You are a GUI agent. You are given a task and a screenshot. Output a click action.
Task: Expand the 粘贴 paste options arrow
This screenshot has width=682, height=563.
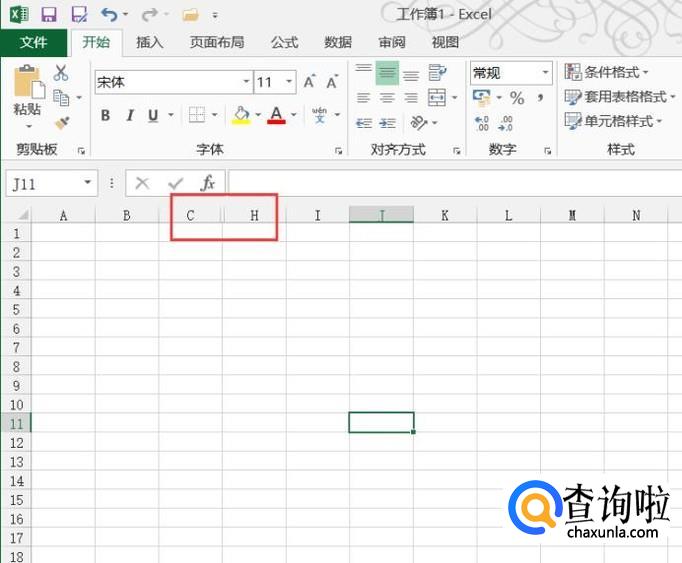point(29,126)
